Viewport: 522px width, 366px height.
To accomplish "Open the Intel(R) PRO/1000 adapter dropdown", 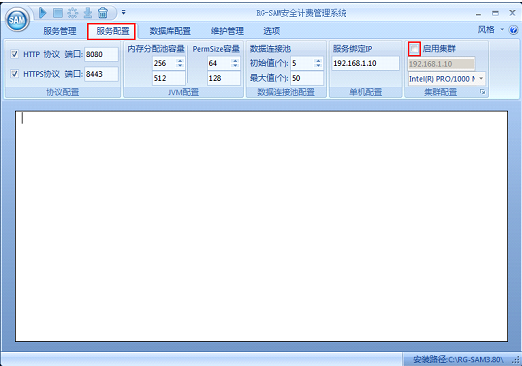I will [x=481, y=79].
